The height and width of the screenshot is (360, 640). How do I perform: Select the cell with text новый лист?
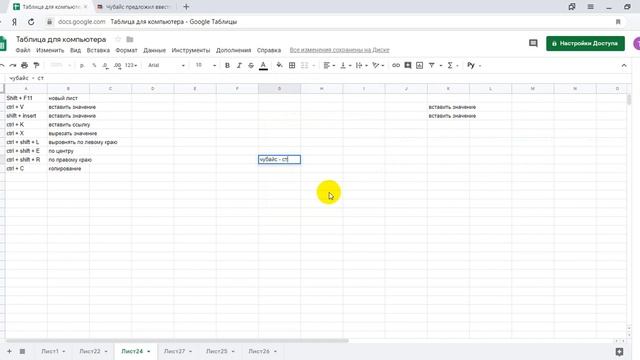coord(68,98)
